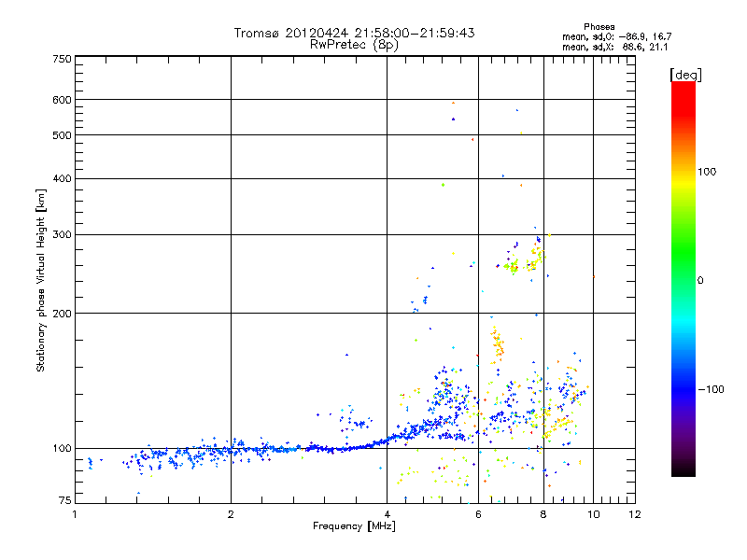Click the y-axis tick label '75'
The image size is (747, 560).
coord(64,500)
